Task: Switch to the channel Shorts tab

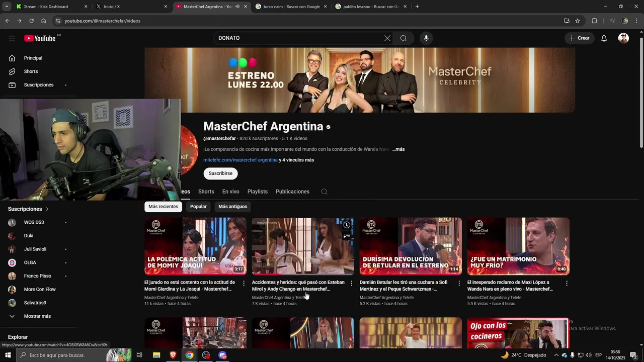Action: [x=206, y=192]
